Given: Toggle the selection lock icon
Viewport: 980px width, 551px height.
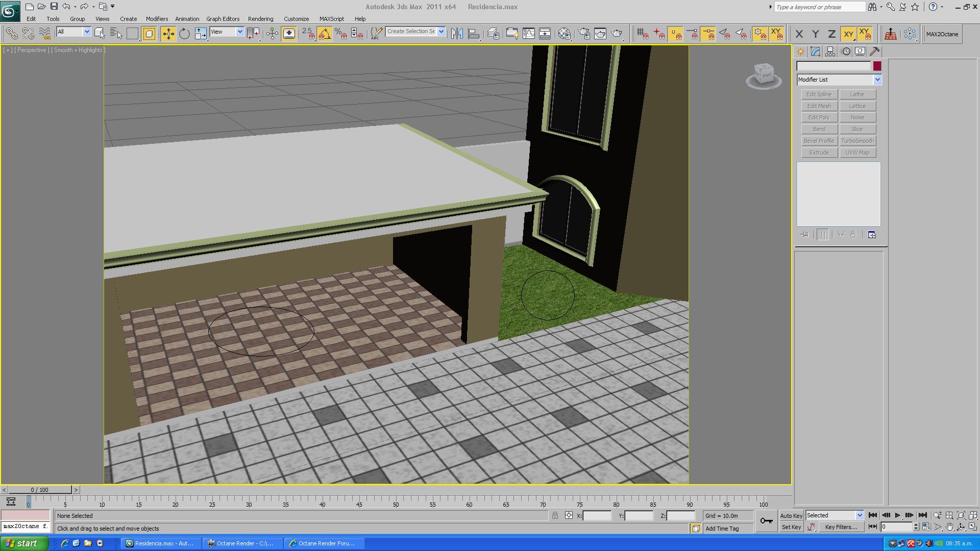Looking at the screenshot, I should [x=555, y=516].
